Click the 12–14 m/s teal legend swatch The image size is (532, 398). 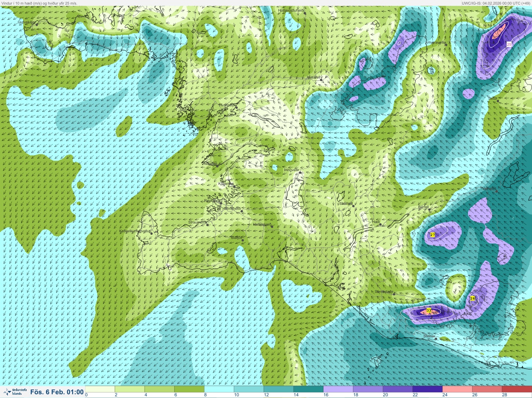(279, 389)
